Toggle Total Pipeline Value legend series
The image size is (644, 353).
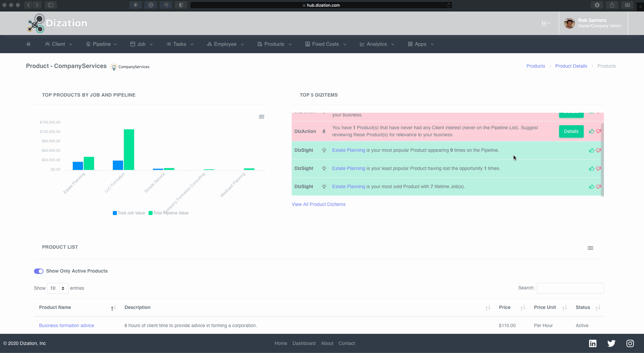[x=169, y=213]
